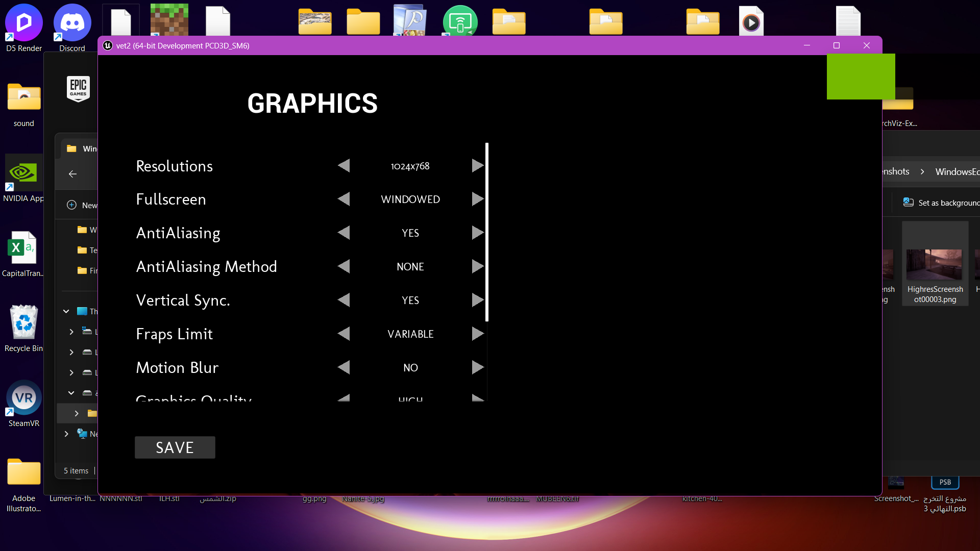Click the SAVE button
Image resolution: width=980 pixels, height=551 pixels.
(175, 447)
